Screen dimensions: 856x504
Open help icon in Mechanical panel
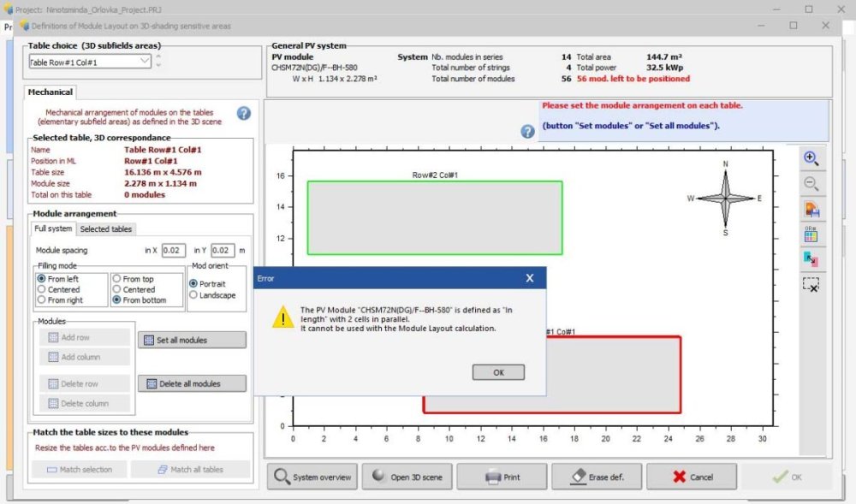[243, 113]
